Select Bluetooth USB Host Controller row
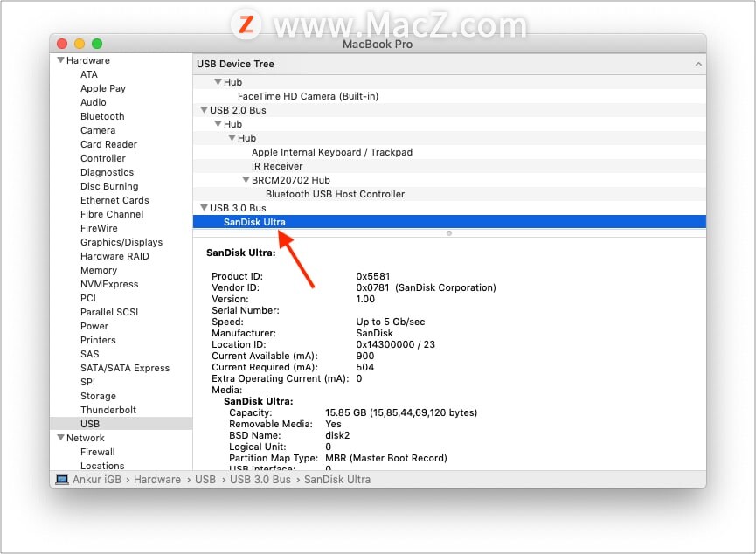Screen dimensions: 756x554 tap(449, 194)
